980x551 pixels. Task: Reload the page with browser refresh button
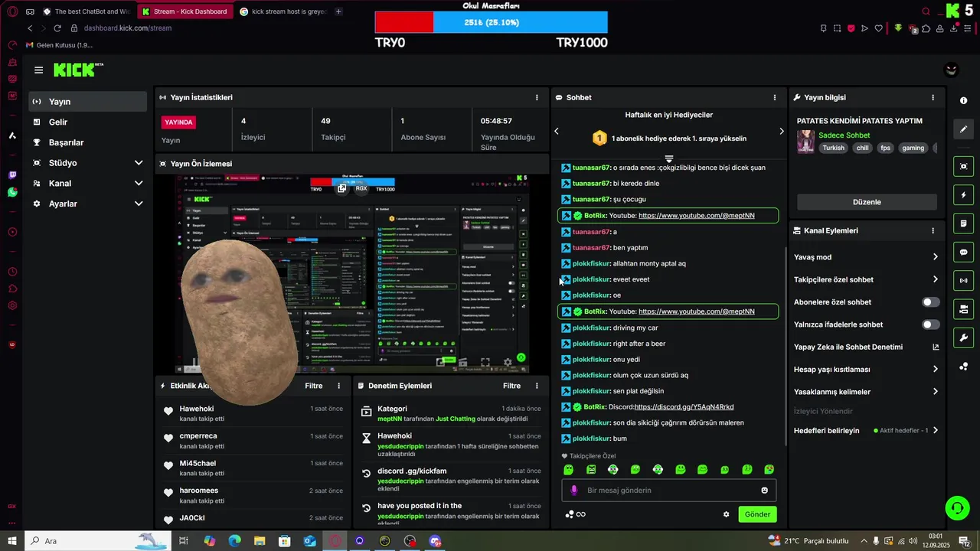tap(57, 28)
